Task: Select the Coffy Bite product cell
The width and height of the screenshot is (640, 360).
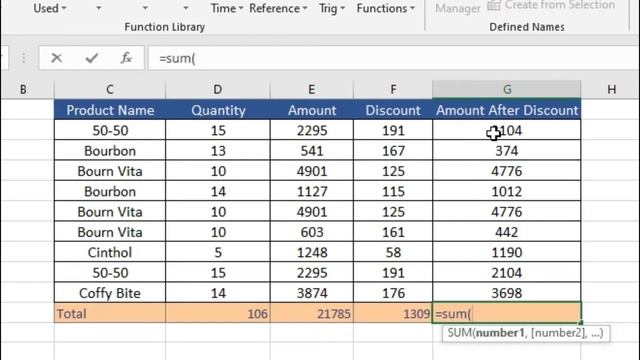Action: 110,293
